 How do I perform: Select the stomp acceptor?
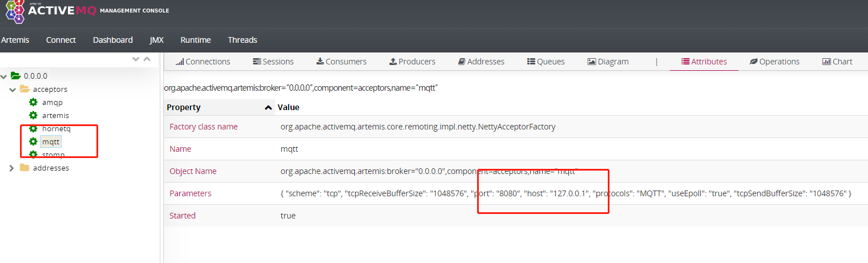(53, 155)
